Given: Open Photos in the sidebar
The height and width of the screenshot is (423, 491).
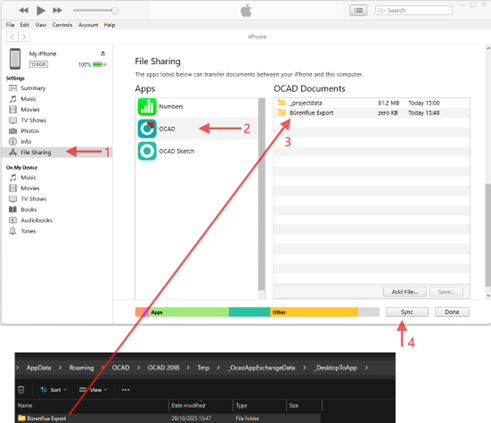Looking at the screenshot, I should (x=30, y=131).
